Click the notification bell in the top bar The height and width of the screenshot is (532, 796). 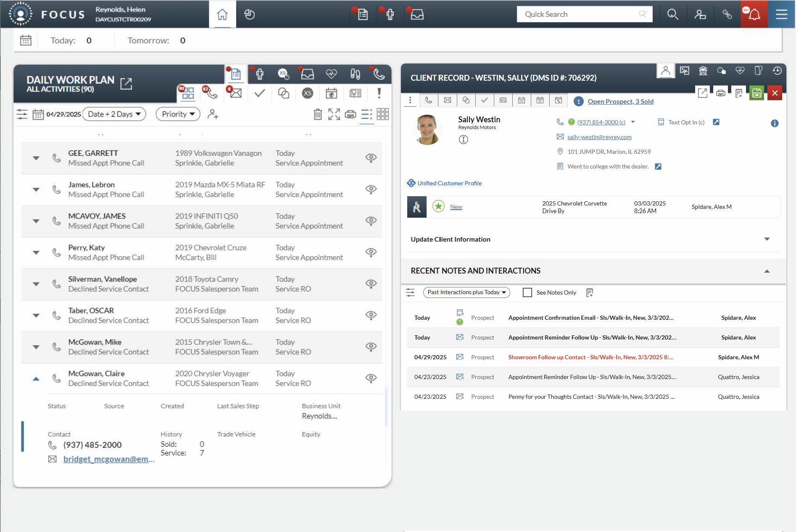click(754, 14)
